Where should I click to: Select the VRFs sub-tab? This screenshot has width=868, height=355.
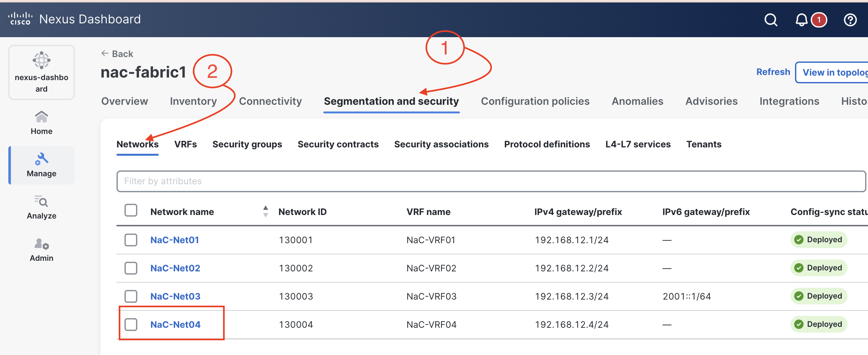tap(186, 144)
